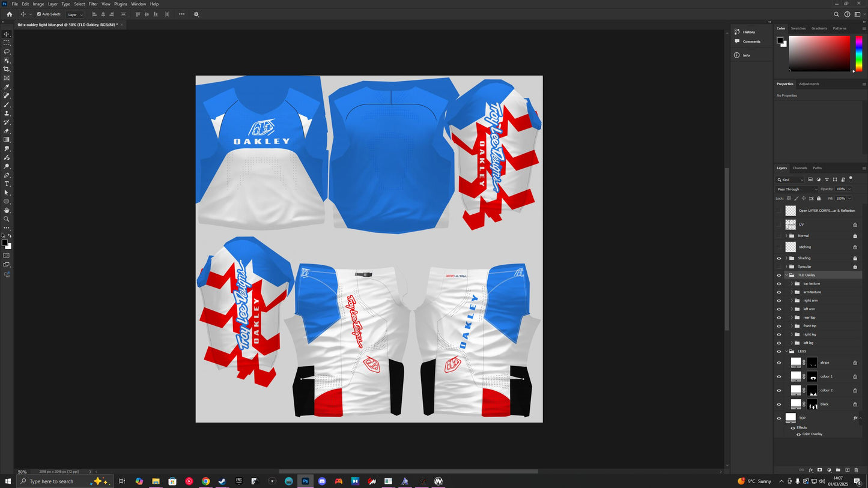The width and height of the screenshot is (868, 488).
Task: Open the Filter menu
Action: pyautogui.click(x=93, y=4)
